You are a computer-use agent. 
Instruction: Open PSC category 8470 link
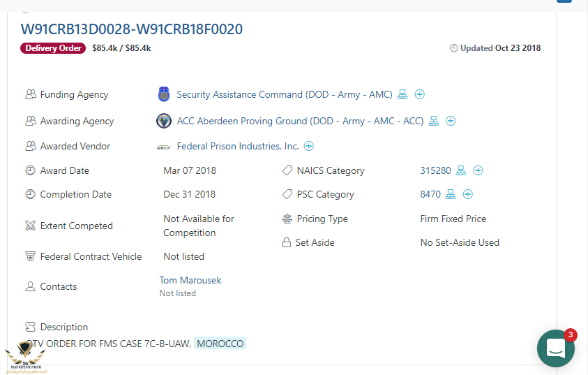pos(430,194)
